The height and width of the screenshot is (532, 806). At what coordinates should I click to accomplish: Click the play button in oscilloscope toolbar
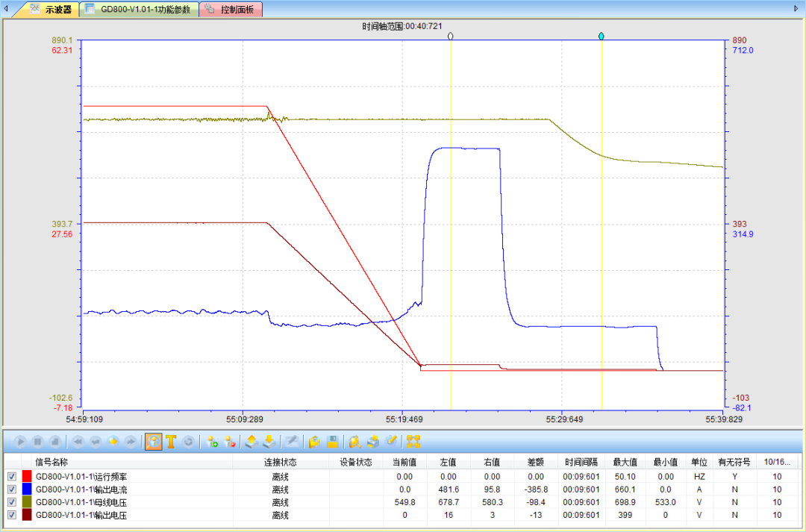(21, 442)
